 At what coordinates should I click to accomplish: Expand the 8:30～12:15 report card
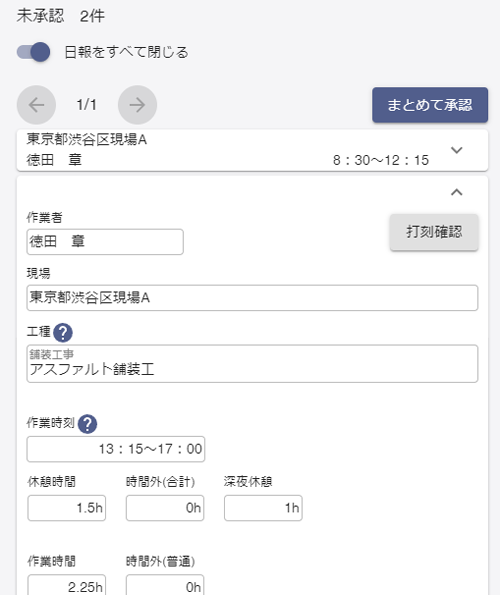pyautogui.click(x=457, y=150)
